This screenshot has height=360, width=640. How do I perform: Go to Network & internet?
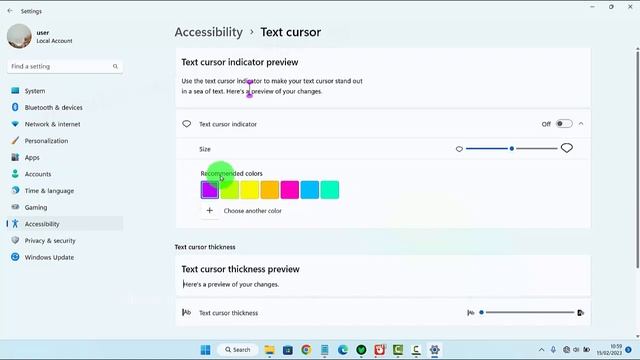click(65, 124)
